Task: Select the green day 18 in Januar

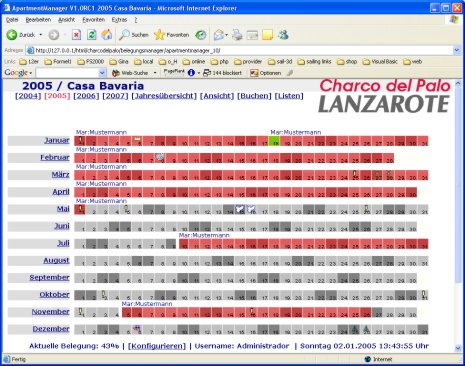Action: point(274,141)
